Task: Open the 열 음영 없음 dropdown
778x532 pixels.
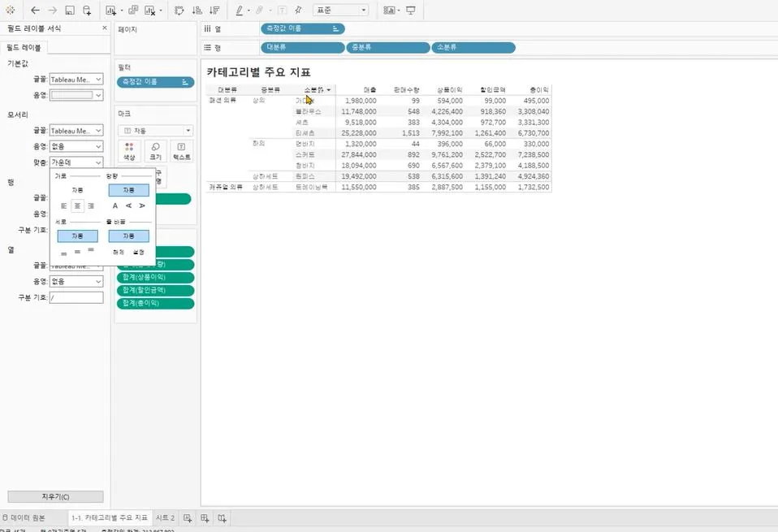Action: coord(76,281)
